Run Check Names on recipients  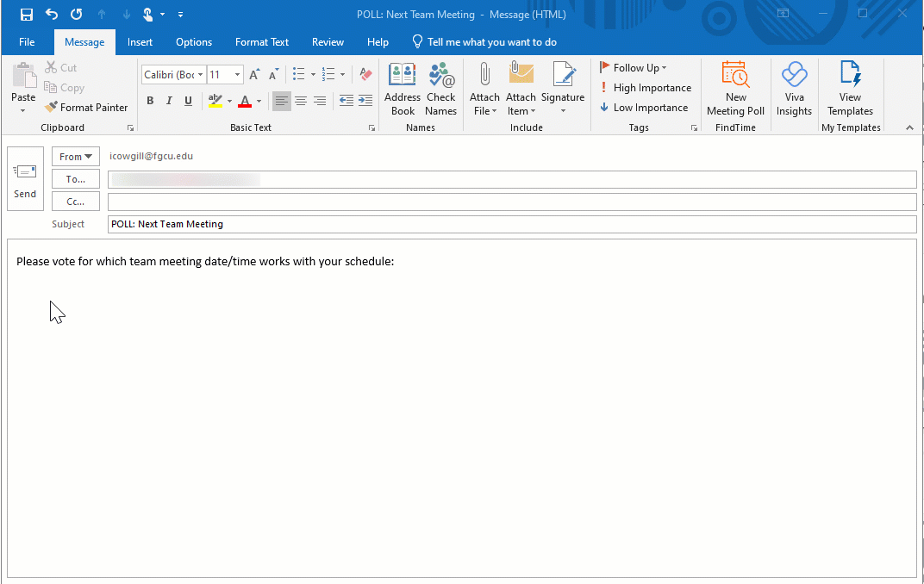pyautogui.click(x=440, y=88)
